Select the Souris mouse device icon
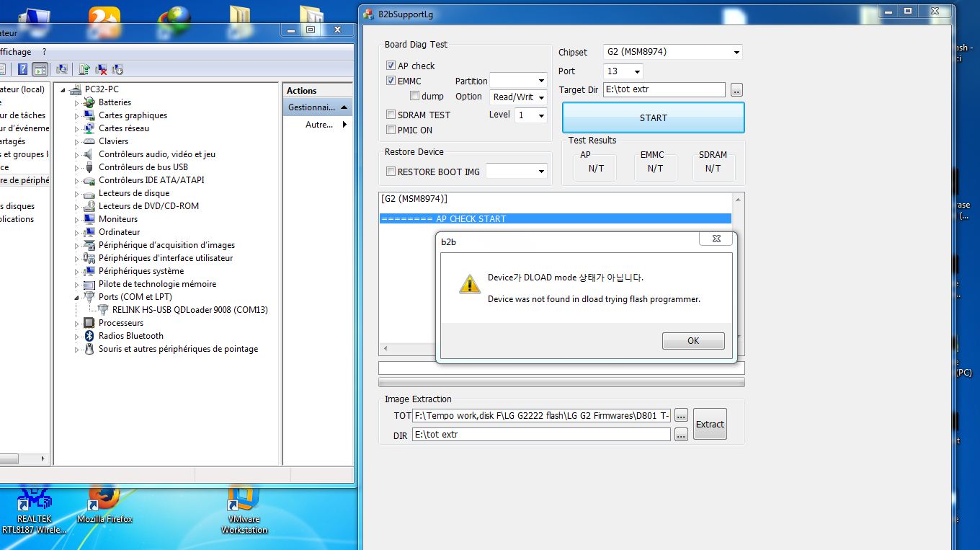Image resolution: width=980 pixels, height=550 pixels. [89, 349]
